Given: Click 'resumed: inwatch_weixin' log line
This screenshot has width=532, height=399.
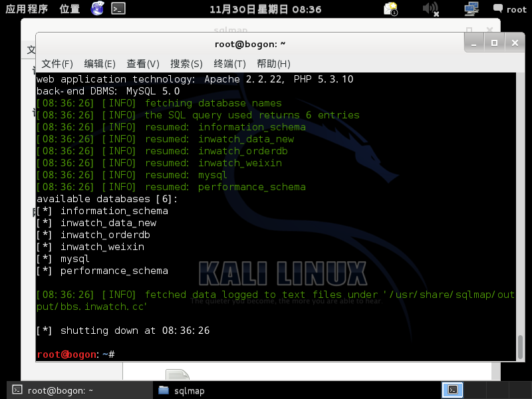Looking at the screenshot, I should point(159,163).
